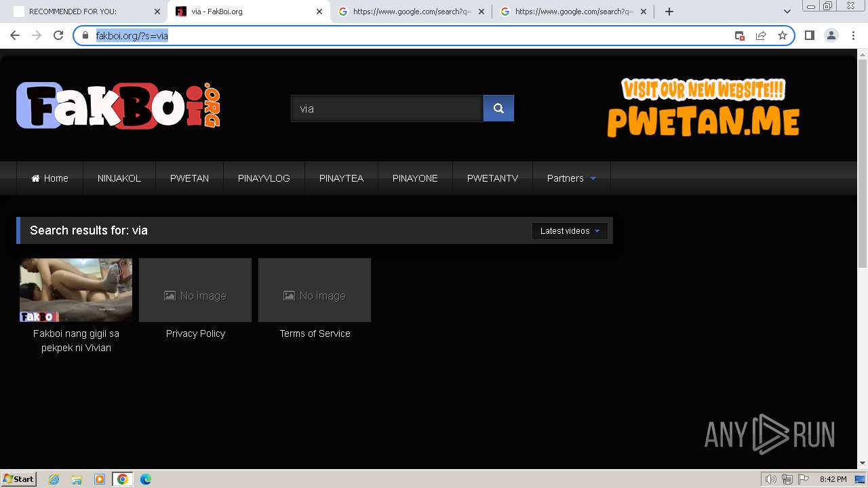Close the 'via - FakBoi.org' tab

pos(319,12)
